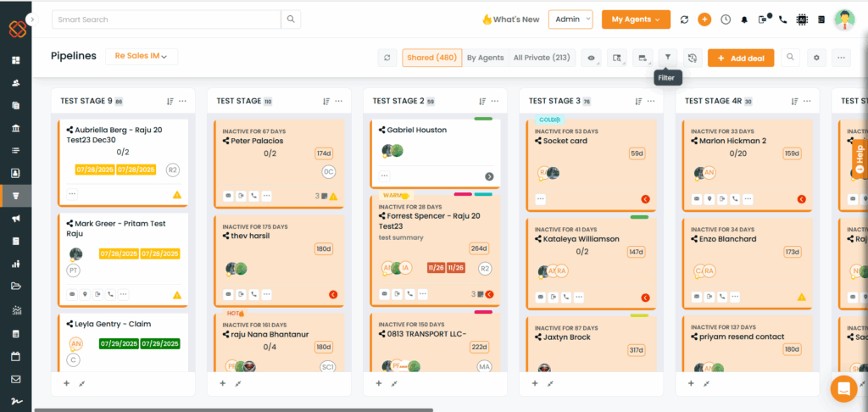The height and width of the screenshot is (412, 868).
Task: Open the Peter Palacios deal
Action: pyautogui.click(x=257, y=142)
